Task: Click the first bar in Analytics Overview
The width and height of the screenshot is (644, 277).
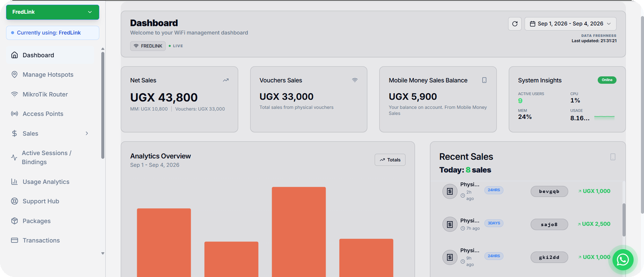Action: pos(164,243)
